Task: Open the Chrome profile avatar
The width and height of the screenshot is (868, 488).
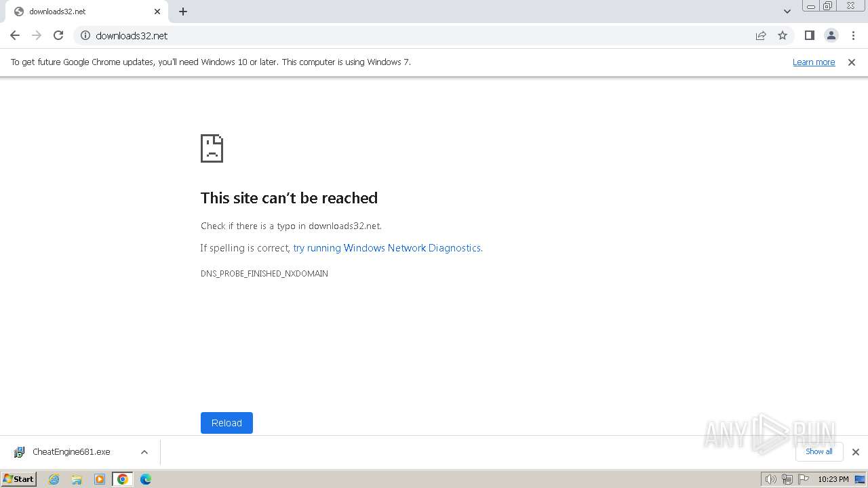Action: pyautogui.click(x=831, y=35)
